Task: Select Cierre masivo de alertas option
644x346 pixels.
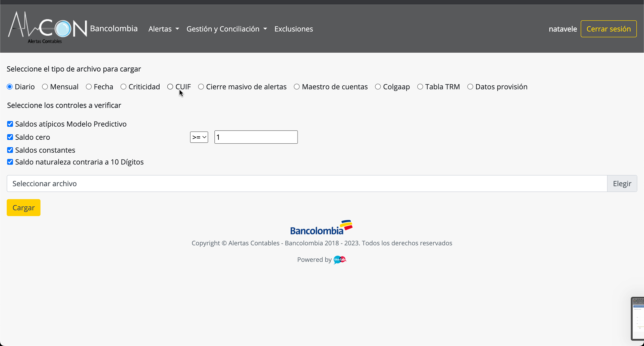Action: [201, 87]
